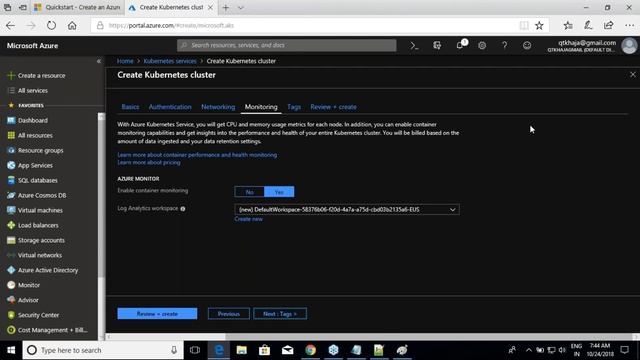
Task: Open browser settings and more menu
Action: tap(629, 25)
